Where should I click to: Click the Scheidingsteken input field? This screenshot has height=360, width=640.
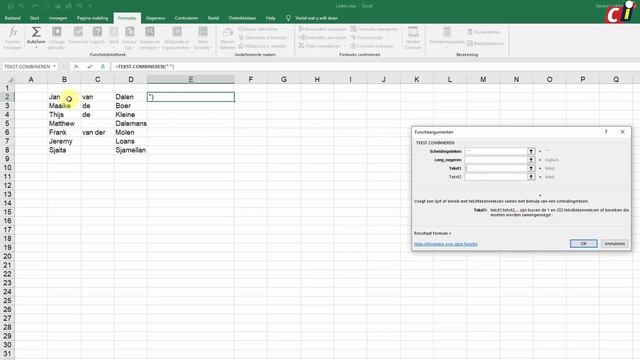[x=496, y=151]
